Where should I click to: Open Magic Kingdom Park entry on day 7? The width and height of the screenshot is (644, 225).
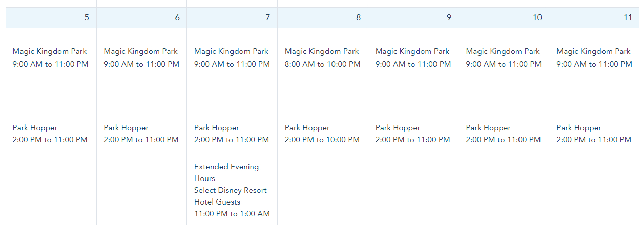point(231,51)
